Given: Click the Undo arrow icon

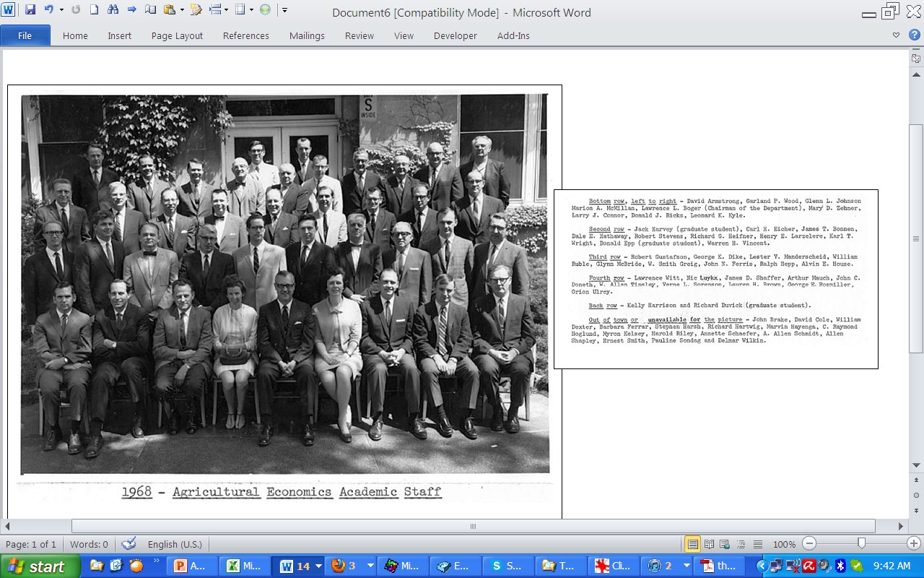Looking at the screenshot, I should 48,9.
